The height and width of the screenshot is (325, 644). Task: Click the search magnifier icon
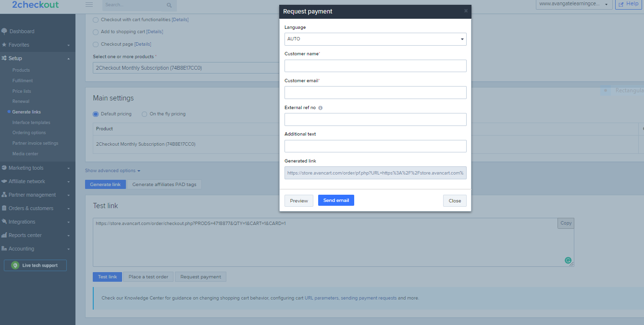(x=169, y=5)
